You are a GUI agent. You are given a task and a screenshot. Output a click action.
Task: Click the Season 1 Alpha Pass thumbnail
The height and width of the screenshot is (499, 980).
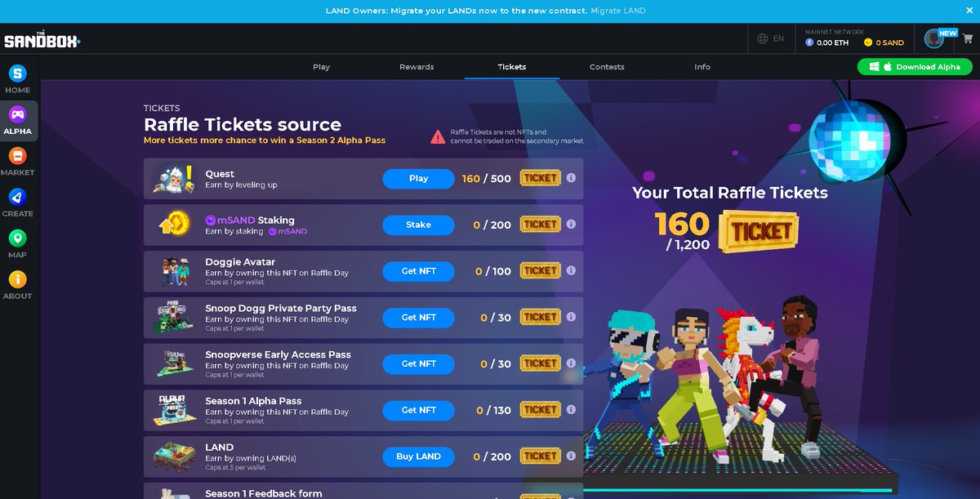click(x=173, y=410)
